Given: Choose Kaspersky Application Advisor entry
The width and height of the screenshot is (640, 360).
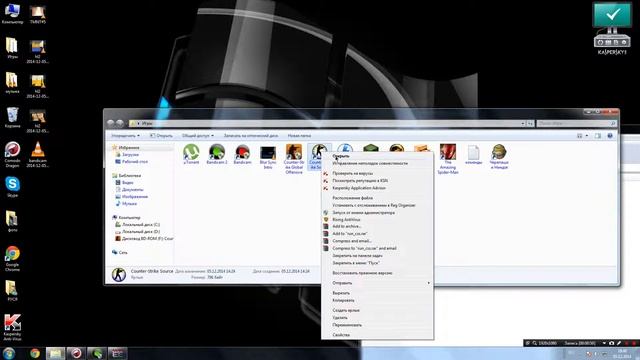Looking at the screenshot, I should click(x=378, y=188).
